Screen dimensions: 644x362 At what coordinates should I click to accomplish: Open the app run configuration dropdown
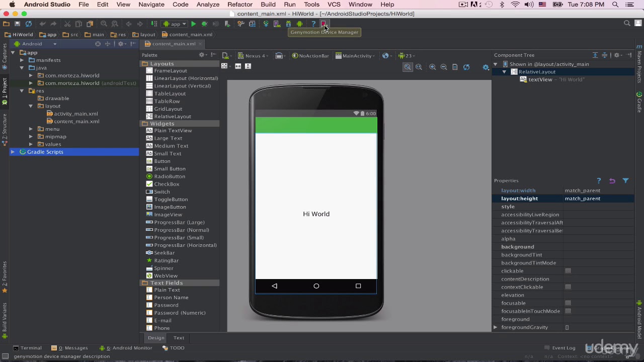click(x=175, y=24)
